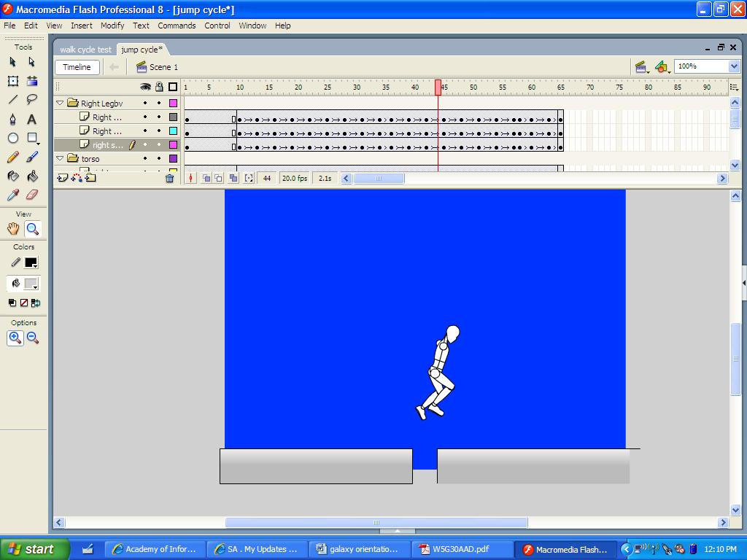The height and width of the screenshot is (560, 747).
Task: Click the Timeline button
Action: [x=77, y=67]
